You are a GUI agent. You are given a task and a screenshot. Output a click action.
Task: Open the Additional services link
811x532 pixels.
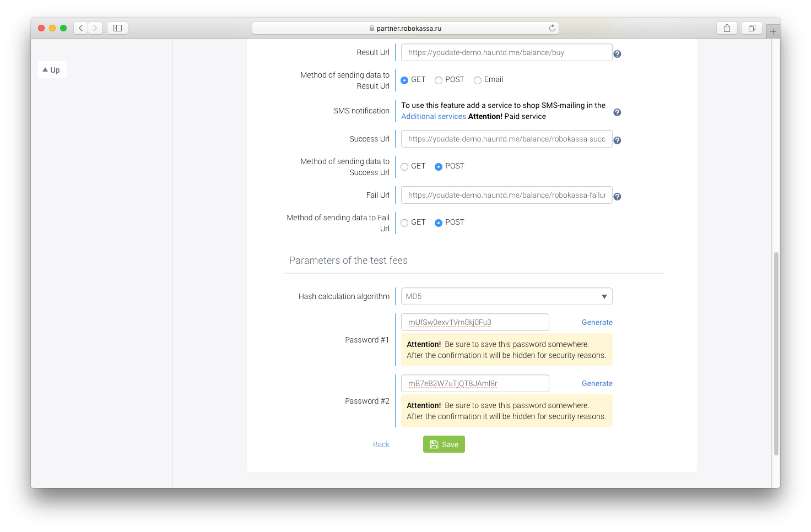click(434, 116)
